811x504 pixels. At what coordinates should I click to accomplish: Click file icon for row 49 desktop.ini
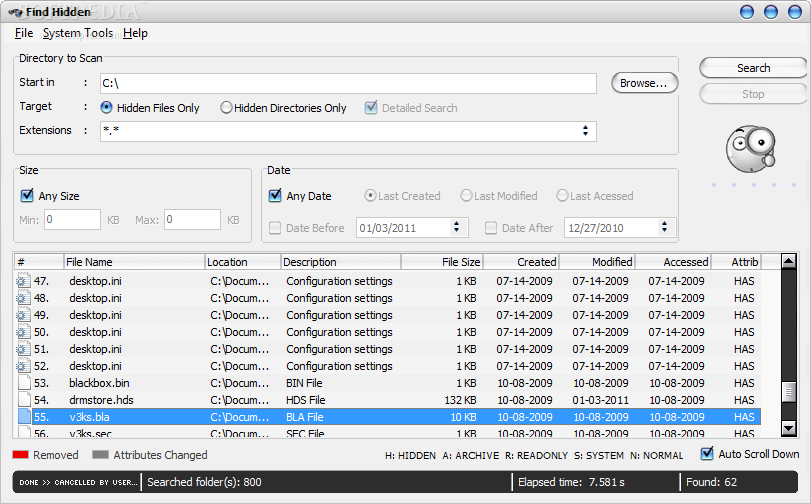click(x=24, y=315)
